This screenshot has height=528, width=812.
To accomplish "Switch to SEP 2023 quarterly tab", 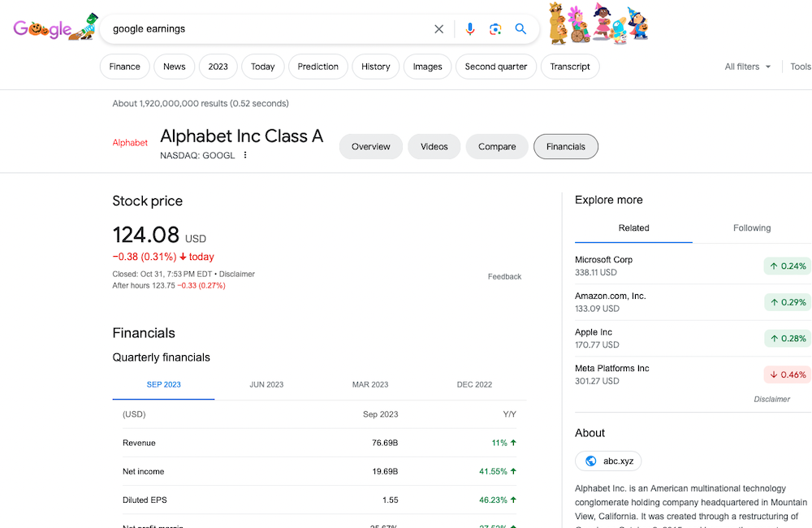I will coord(164,384).
